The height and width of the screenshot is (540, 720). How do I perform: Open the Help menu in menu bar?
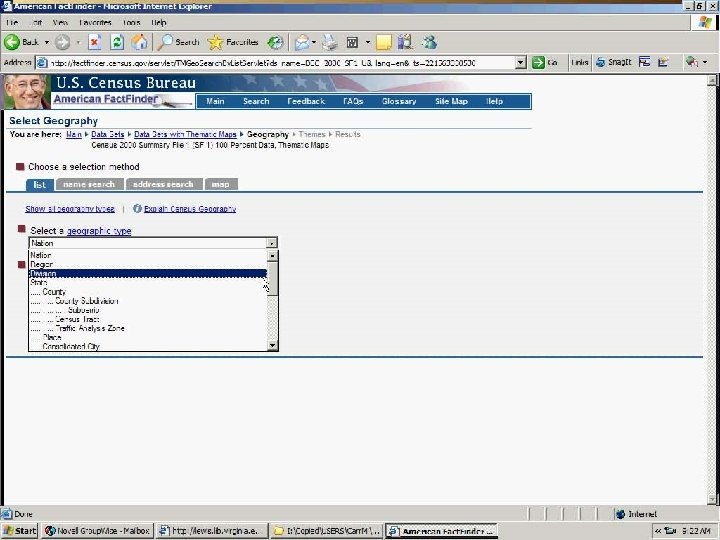(159, 22)
